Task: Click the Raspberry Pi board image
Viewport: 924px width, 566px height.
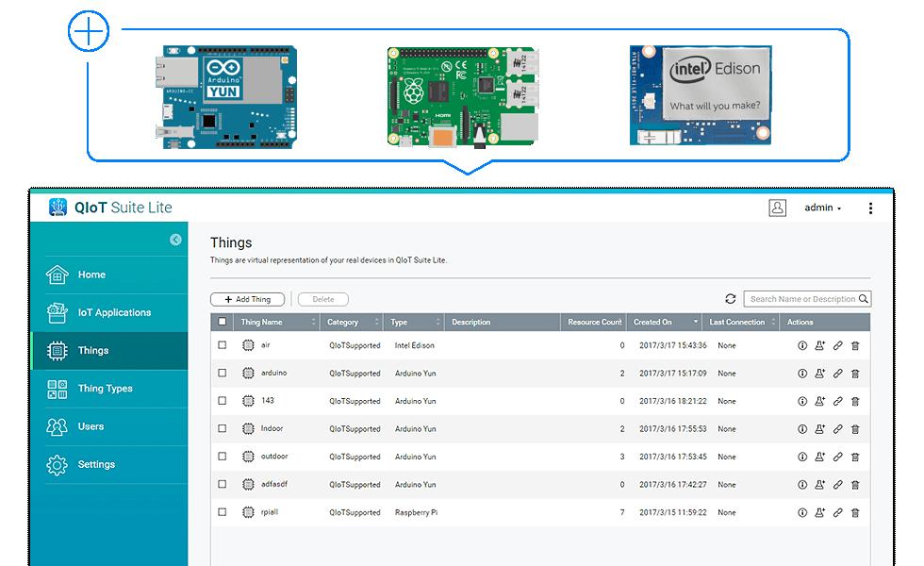Action: click(x=463, y=96)
